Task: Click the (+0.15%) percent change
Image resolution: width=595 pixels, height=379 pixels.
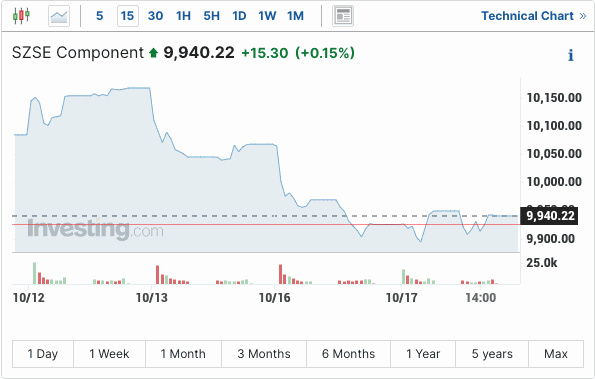Action: point(325,53)
